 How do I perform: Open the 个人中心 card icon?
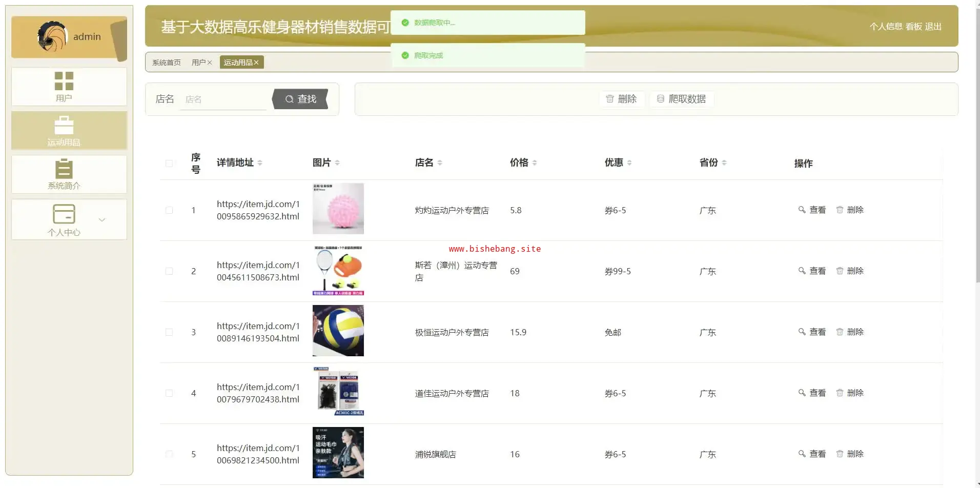coord(64,214)
